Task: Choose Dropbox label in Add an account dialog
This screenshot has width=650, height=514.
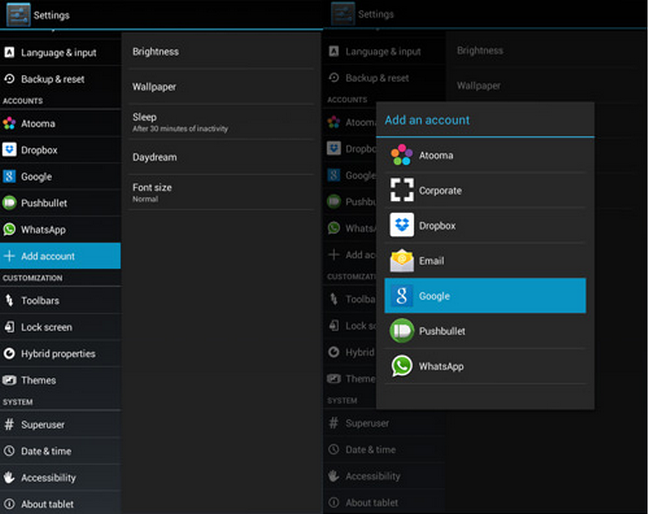Action: click(437, 225)
